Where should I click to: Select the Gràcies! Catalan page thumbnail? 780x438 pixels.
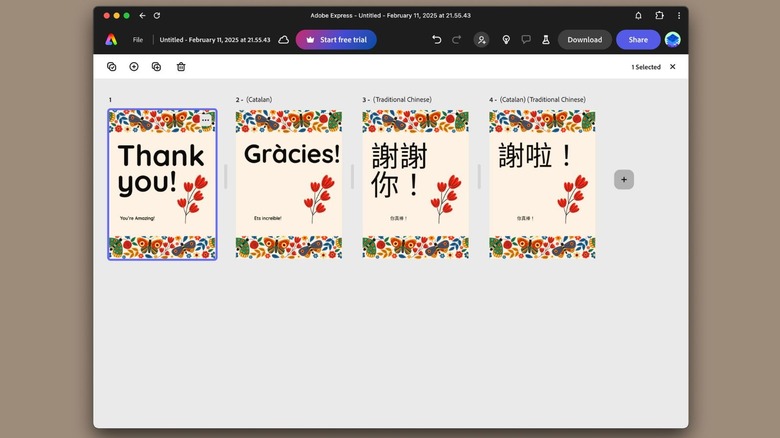pyautogui.click(x=288, y=185)
